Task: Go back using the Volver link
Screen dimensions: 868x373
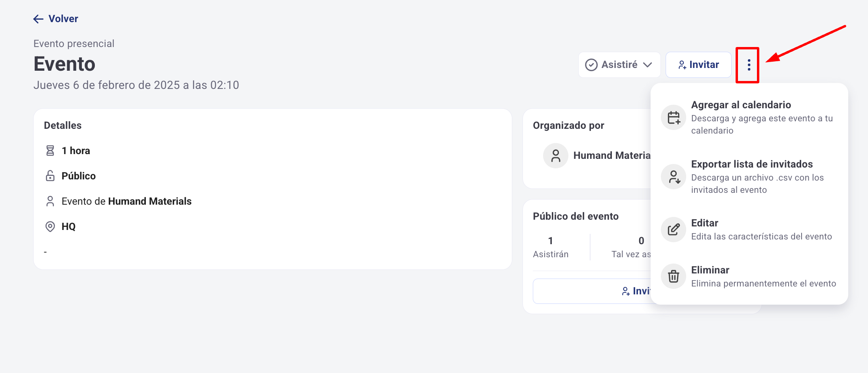Action: [63, 19]
